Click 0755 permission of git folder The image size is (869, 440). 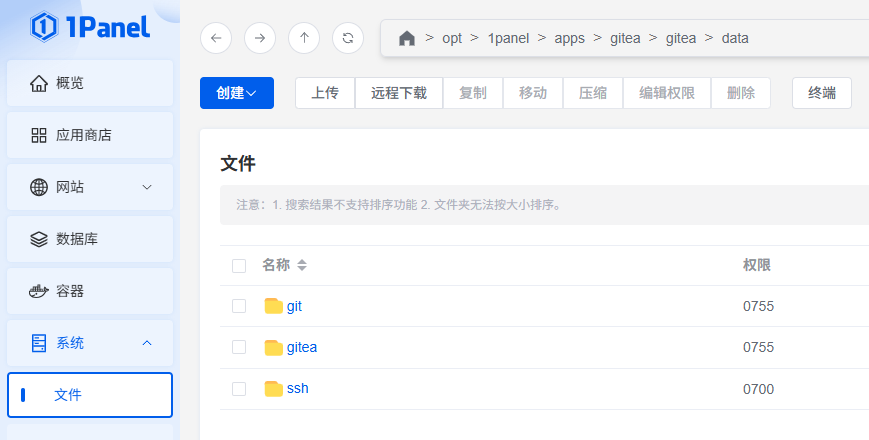coord(758,306)
